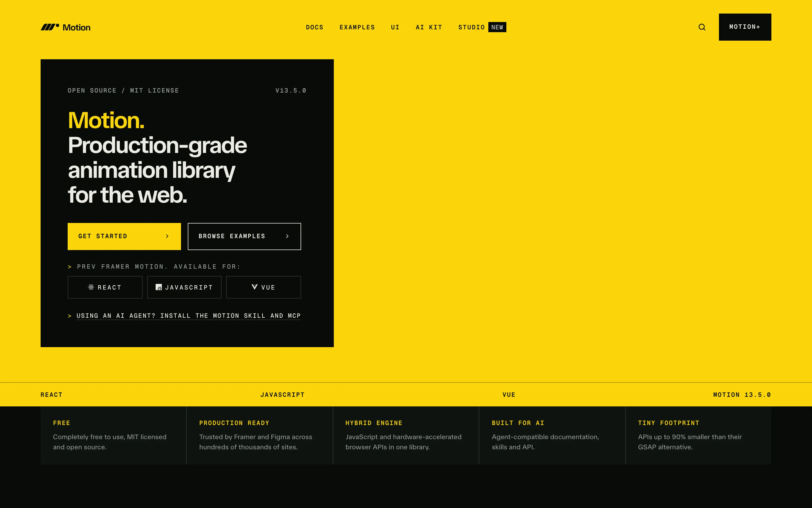Follow the install Motion skill and MCP link

(x=189, y=316)
